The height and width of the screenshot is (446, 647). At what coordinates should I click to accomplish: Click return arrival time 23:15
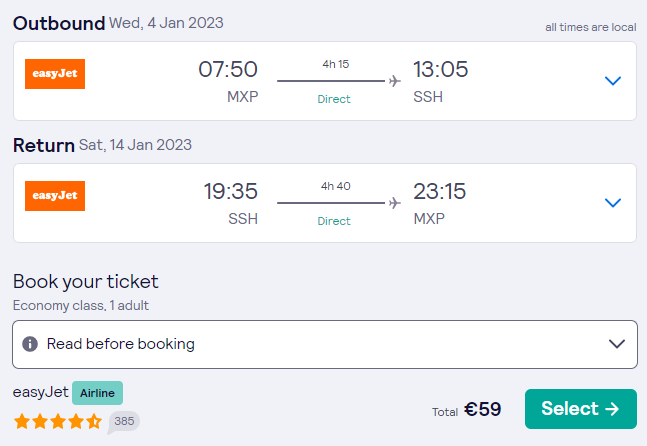tap(440, 191)
